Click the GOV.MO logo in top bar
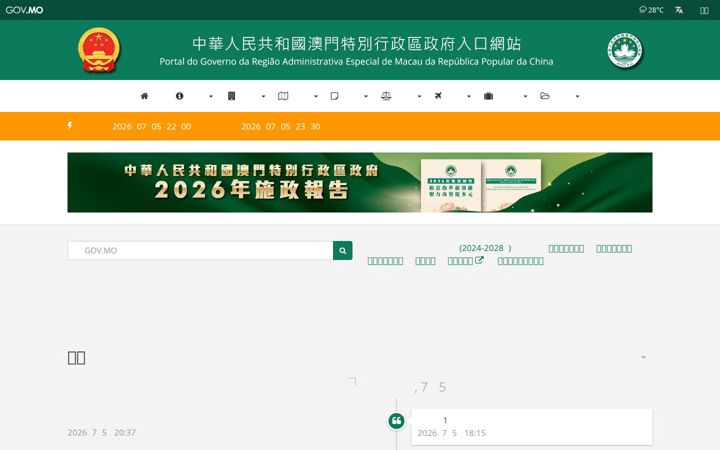Viewport: 720px width, 450px height. tap(24, 10)
